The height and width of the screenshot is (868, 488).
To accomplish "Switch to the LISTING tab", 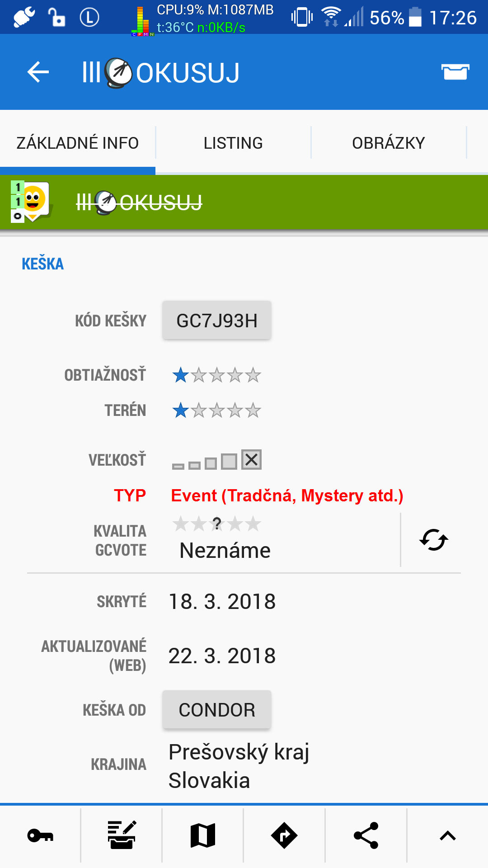I will pos(233,143).
